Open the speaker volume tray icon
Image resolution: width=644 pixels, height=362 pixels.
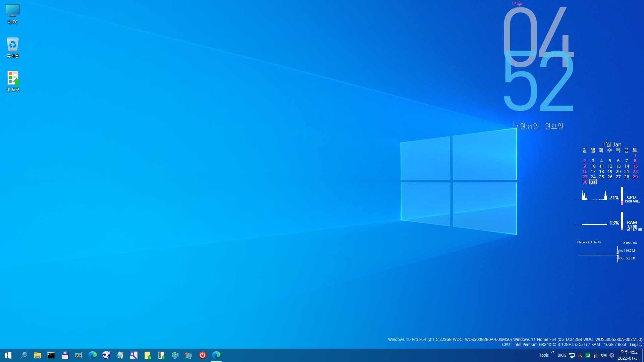pyautogui.click(x=604, y=355)
